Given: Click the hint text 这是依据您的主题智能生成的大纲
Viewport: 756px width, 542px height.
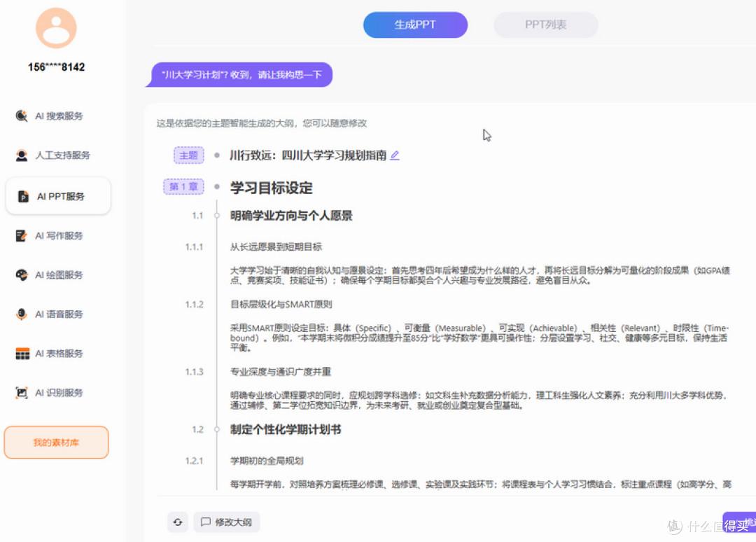Looking at the screenshot, I should coord(261,123).
